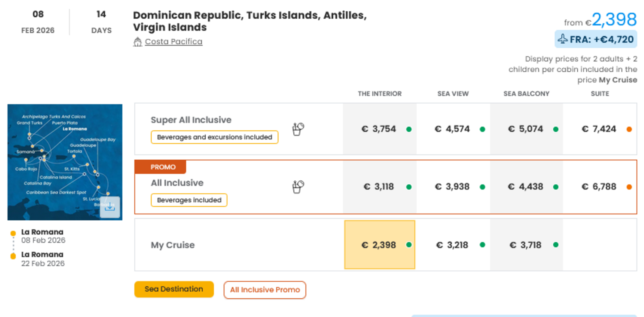Click the ship icon beside Costa Pacifica
644x317 pixels.
point(137,42)
